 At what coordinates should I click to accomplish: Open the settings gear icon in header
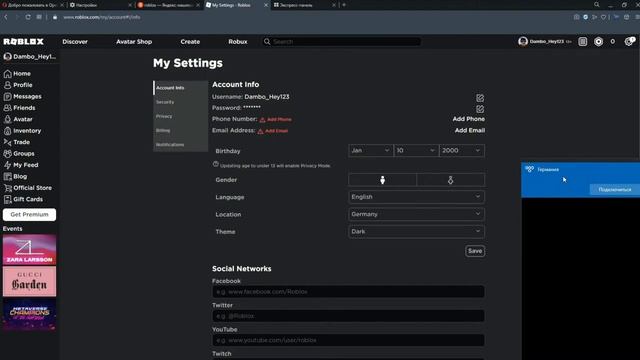tap(629, 42)
